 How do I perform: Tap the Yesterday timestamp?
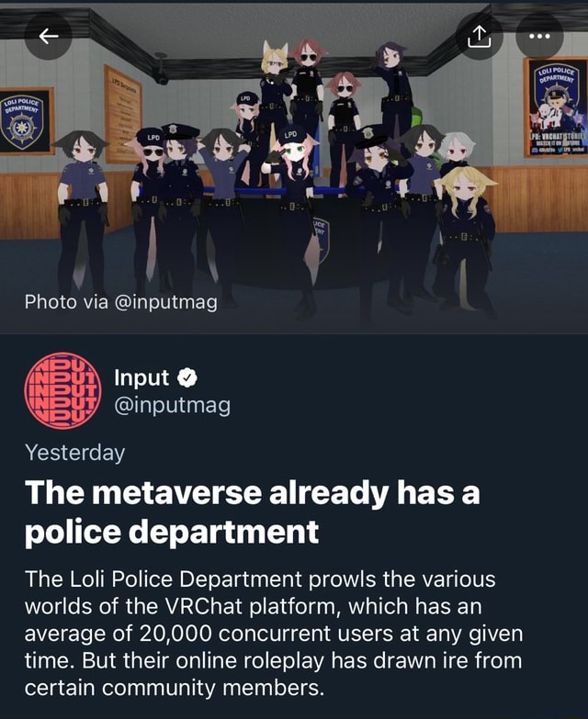74,453
